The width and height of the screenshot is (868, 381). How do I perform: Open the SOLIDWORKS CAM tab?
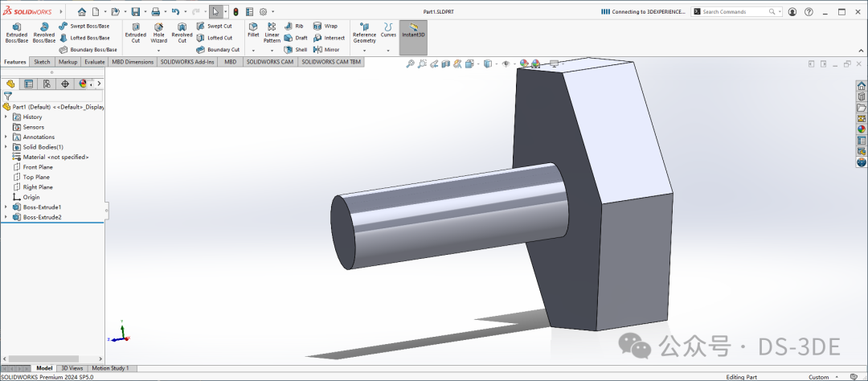(x=270, y=62)
